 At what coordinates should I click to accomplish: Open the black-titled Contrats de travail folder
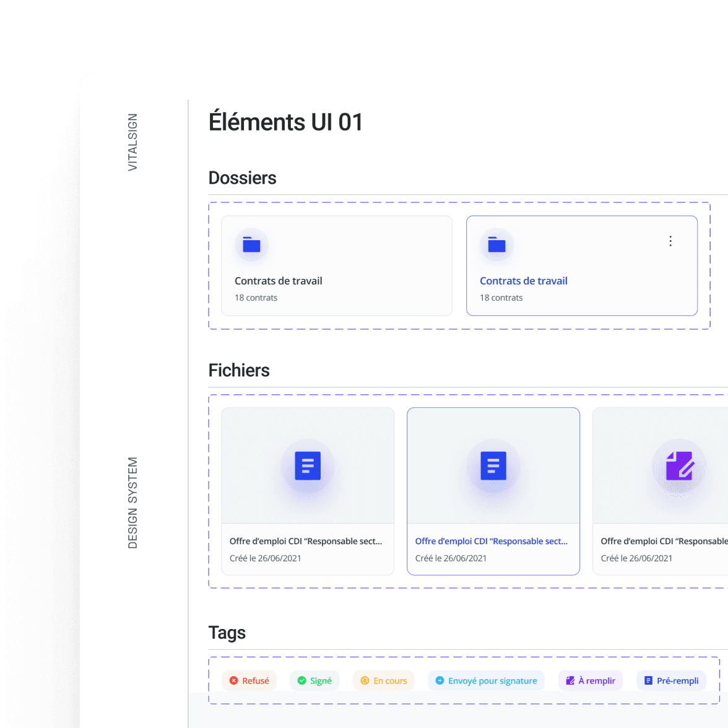click(x=278, y=281)
